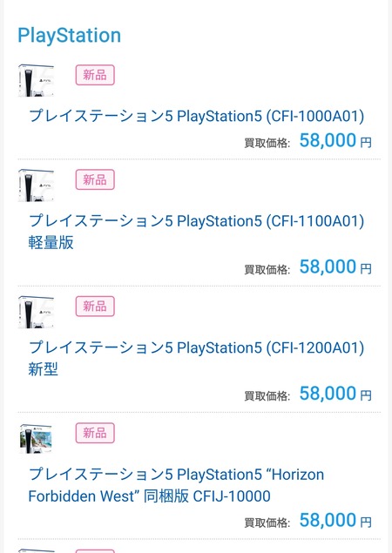Screen dimensions: 392x553
Task: Open Horizon Forbidden West bundle thumbnail
Action: tap(36, 438)
